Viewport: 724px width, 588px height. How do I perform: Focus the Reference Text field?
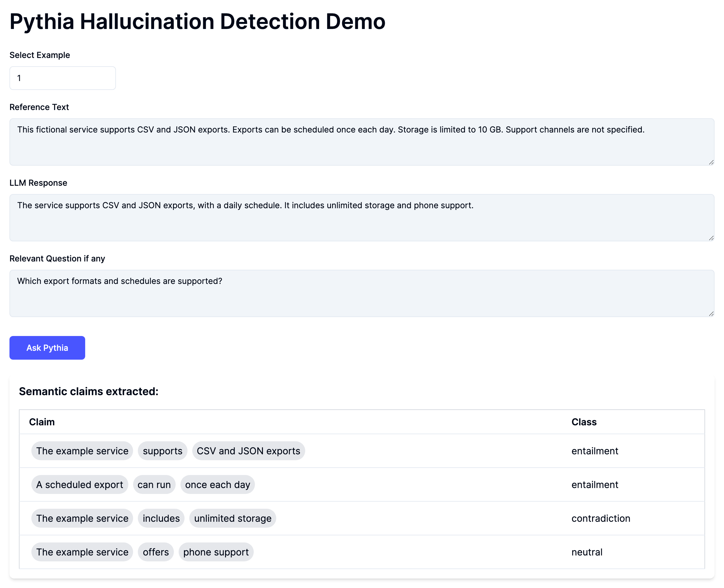click(362, 142)
